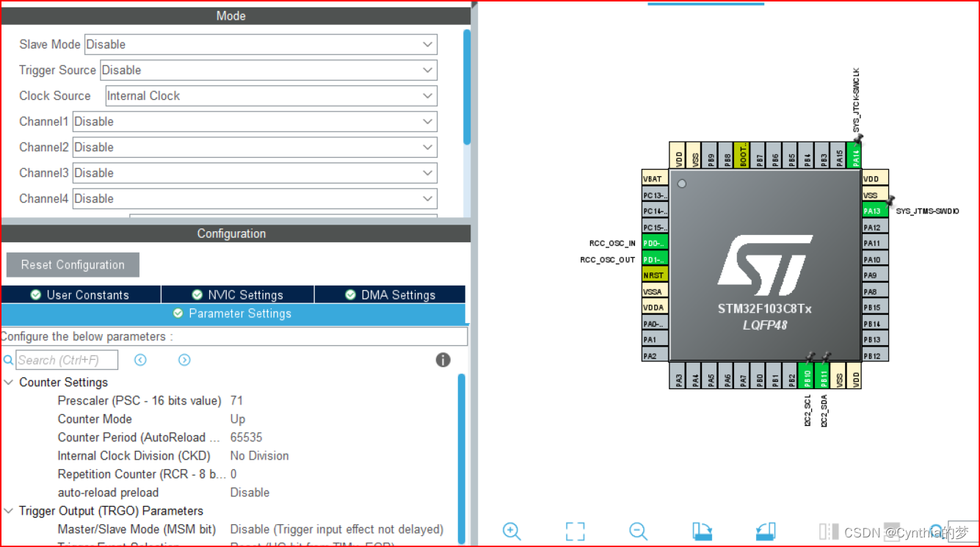Rotate the chip clockwise
The image size is (980, 547).
(702, 531)
